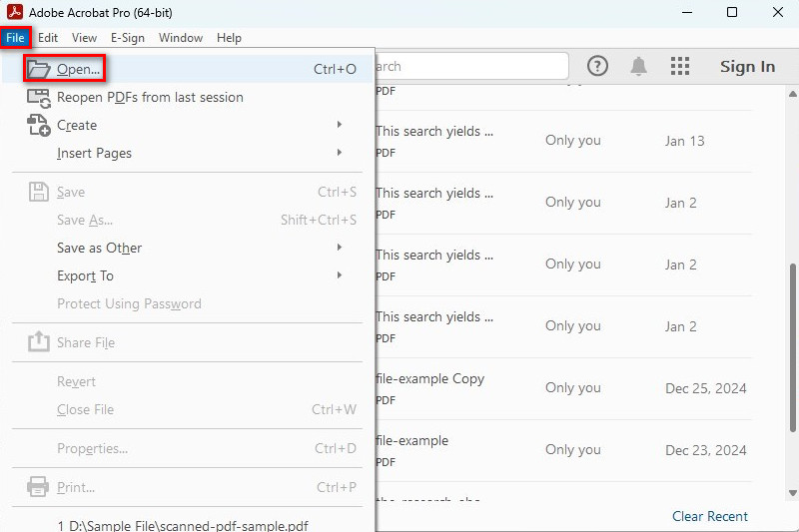This screenshot has height=532, width=799.
Task: Open the Edit menu
Action: point(48,38)
